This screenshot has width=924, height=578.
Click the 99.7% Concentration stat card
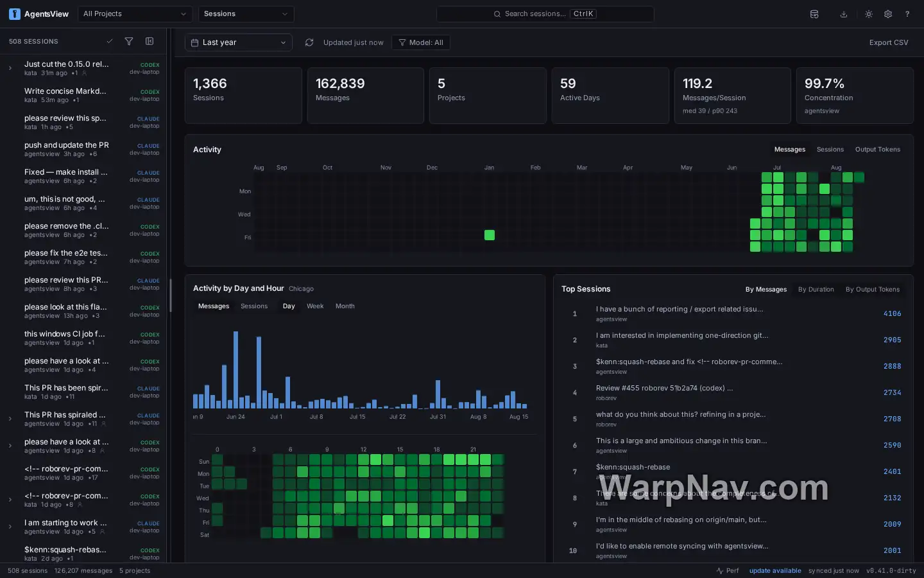855,96
